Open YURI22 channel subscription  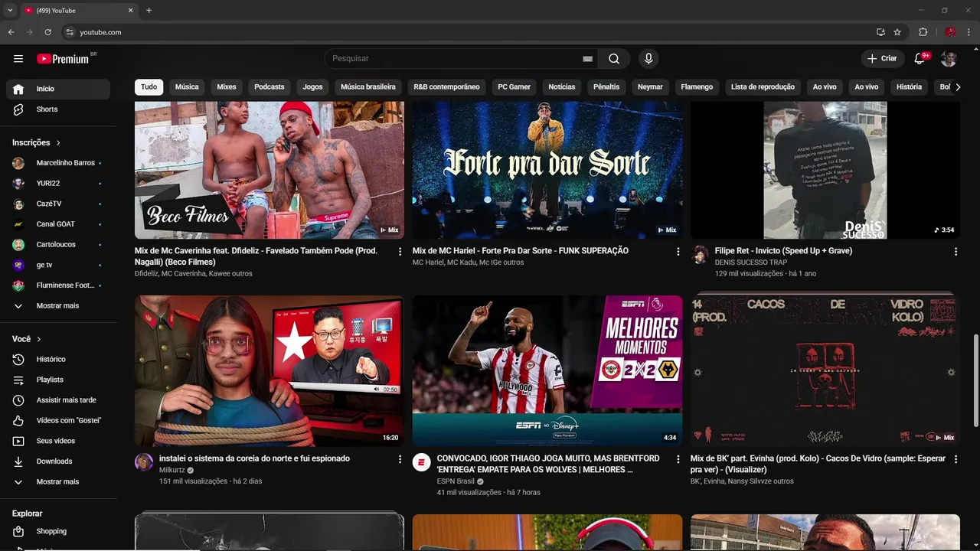58,184
